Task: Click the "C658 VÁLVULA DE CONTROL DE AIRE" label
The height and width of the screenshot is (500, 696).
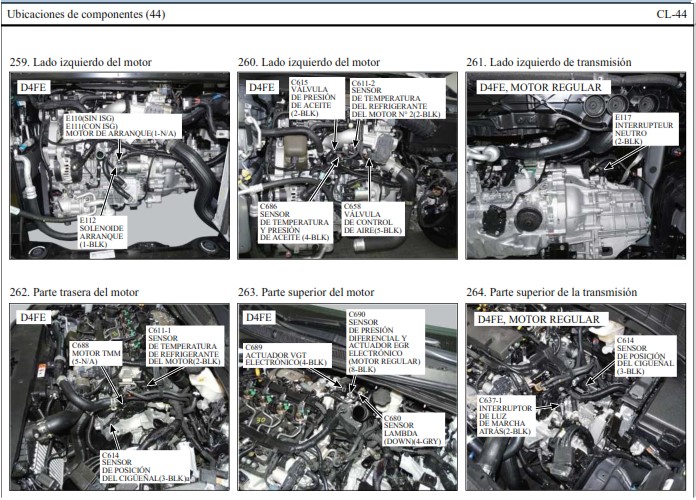Action: click(373, 218)
